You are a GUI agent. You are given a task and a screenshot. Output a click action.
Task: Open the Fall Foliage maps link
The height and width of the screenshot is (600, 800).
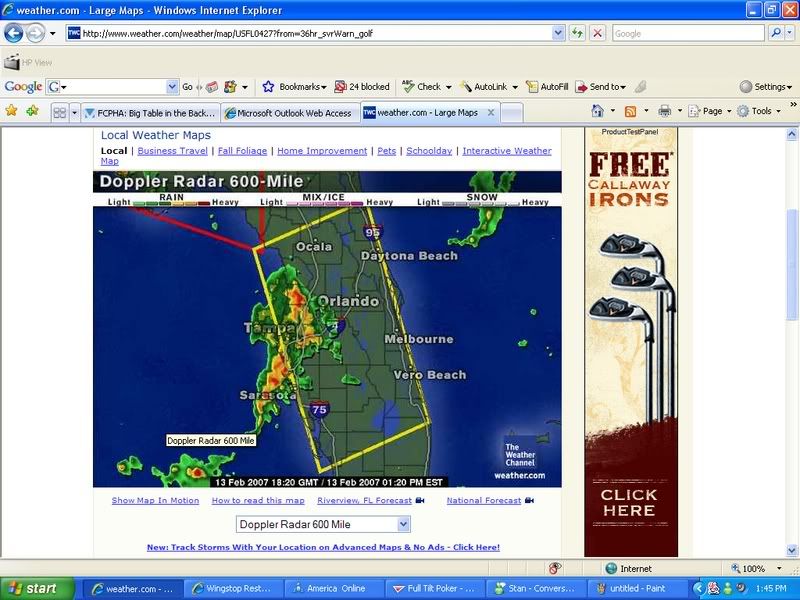242,151
